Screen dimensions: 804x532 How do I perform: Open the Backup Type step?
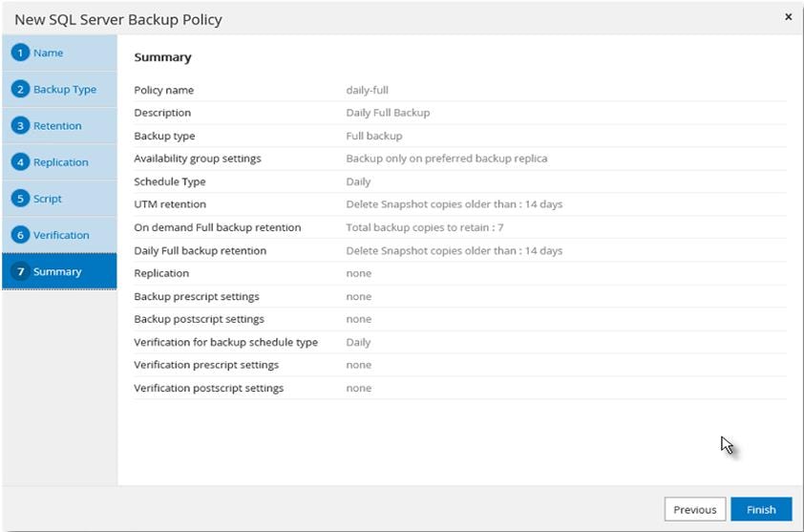tap(59, 89)
